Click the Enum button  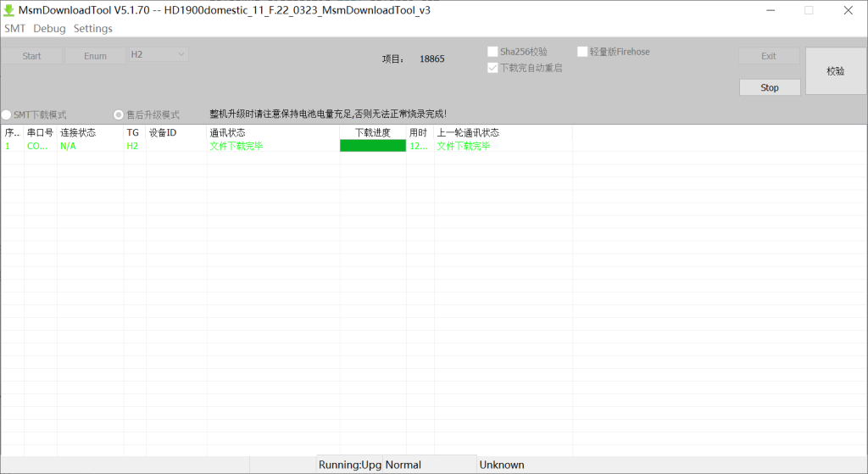(x=95, y=56)
